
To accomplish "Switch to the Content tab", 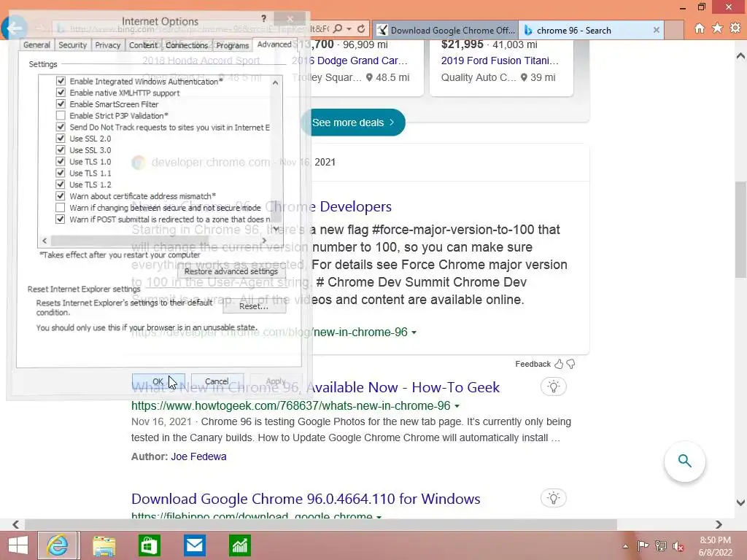I will pyautogui.click(x=144, y=44).
